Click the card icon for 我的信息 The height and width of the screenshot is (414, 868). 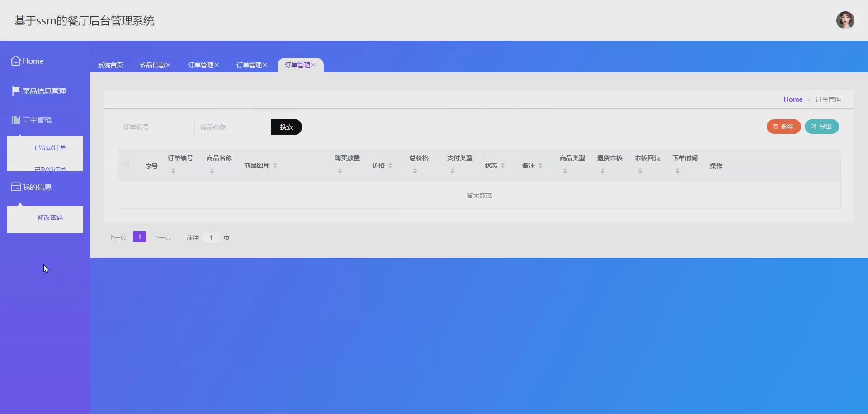pos(16,187)
